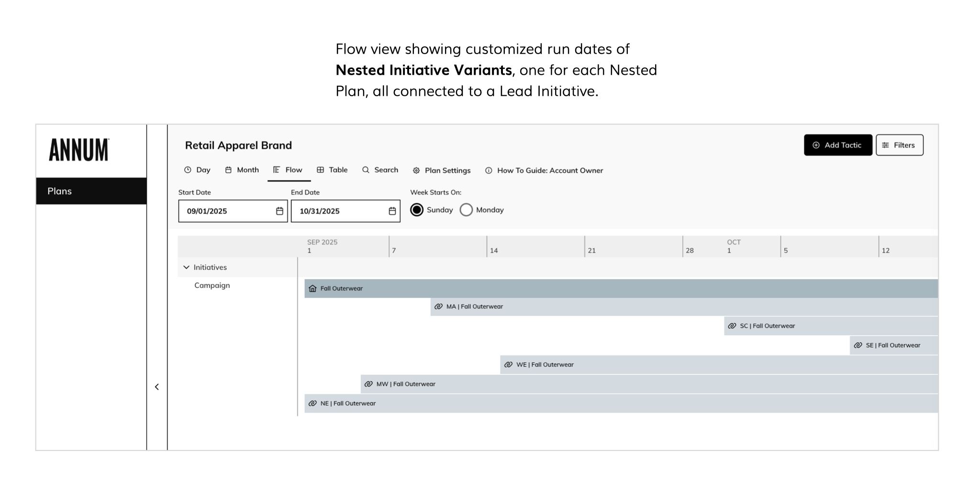Collapse the sidebar with left arrow
980x493 pixels.
(157, 387)
